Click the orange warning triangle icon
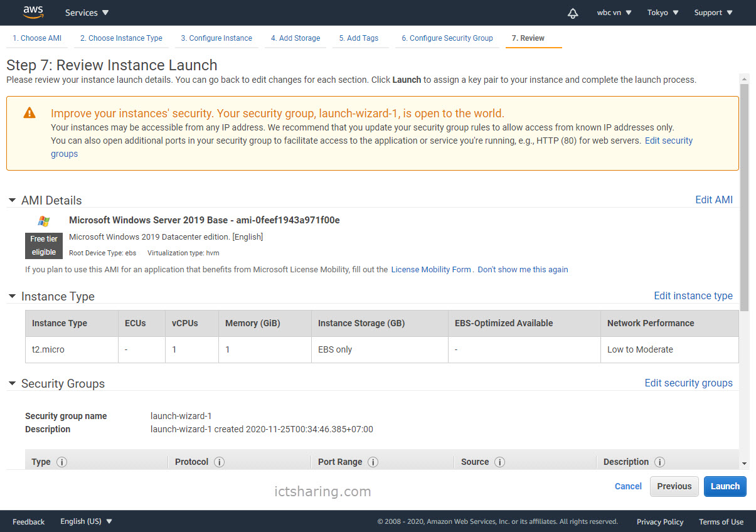The image size is (756, 532). (x=29, y=113)
